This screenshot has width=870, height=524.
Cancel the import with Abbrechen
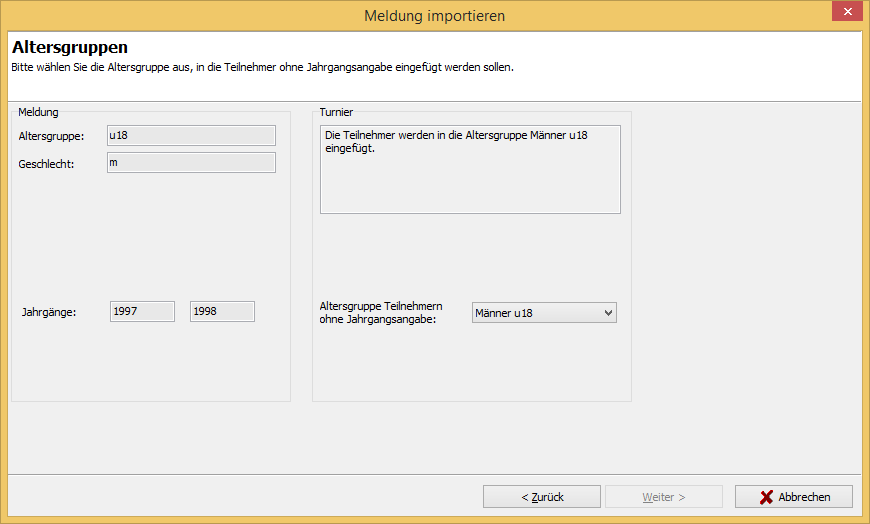794,497
